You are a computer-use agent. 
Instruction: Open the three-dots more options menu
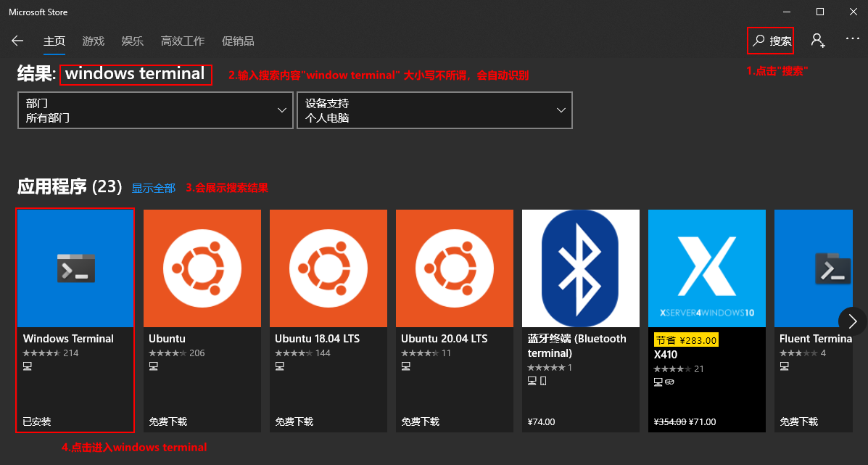[x=853, y=38]
